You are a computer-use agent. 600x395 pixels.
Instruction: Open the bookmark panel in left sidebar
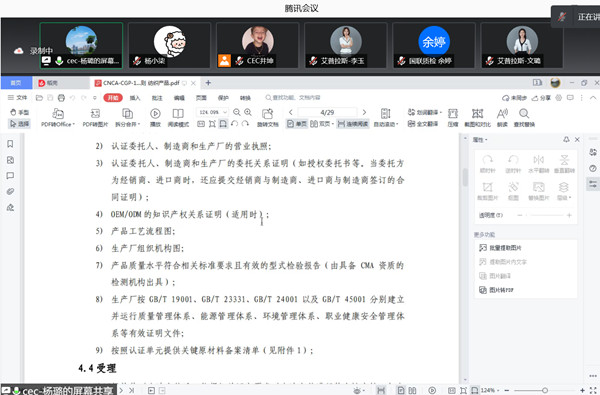pyautogui.click(x=10, y=144)
